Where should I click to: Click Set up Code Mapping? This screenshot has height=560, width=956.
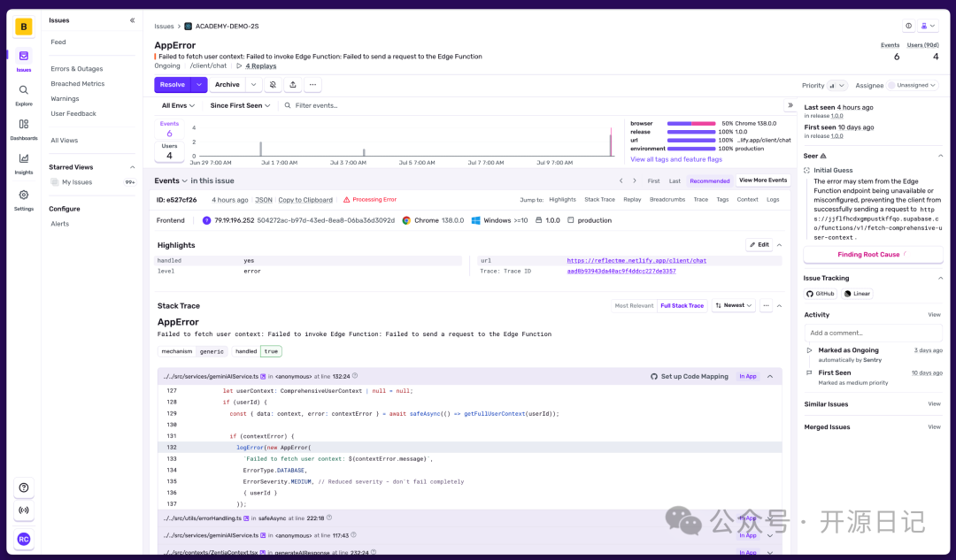689,377
